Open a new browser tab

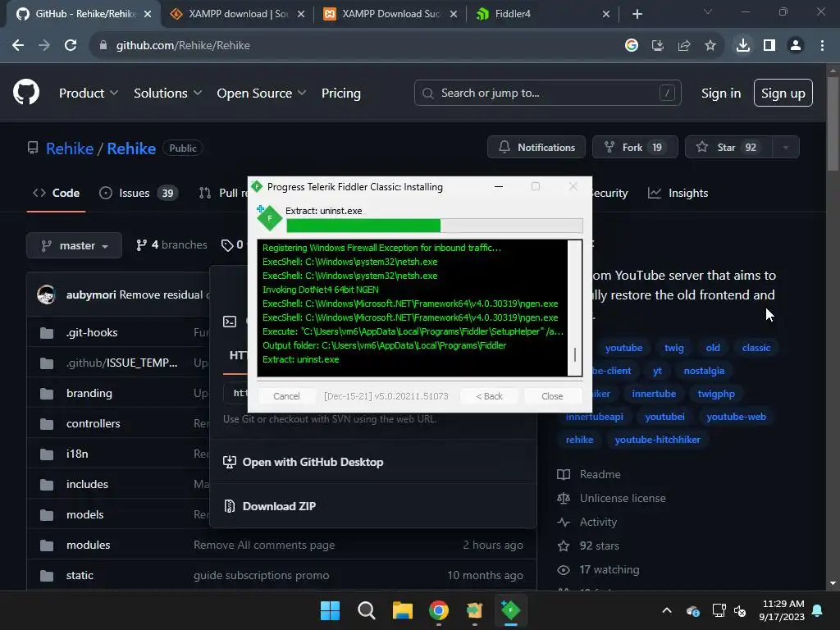[x=637, y=14]
